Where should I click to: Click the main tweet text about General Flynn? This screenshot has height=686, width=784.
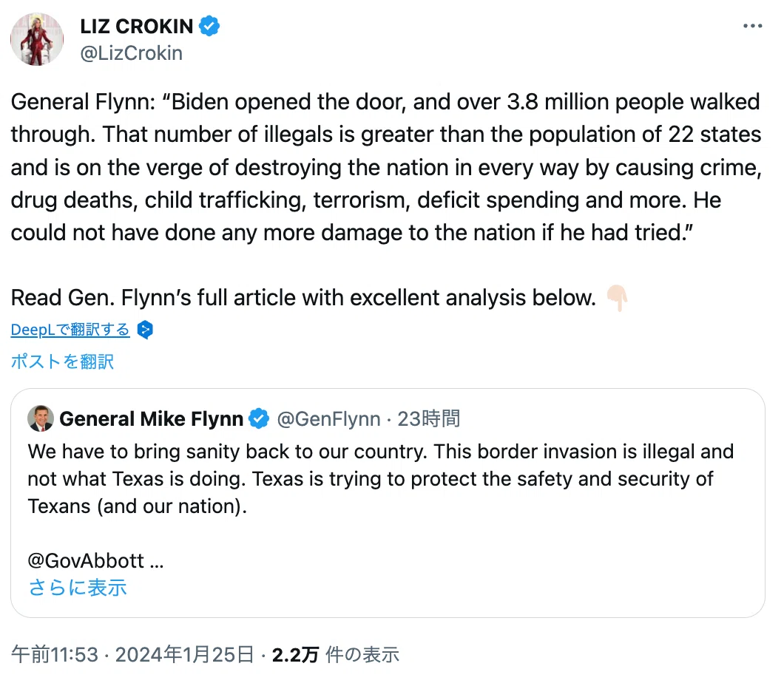pos(386,167)
